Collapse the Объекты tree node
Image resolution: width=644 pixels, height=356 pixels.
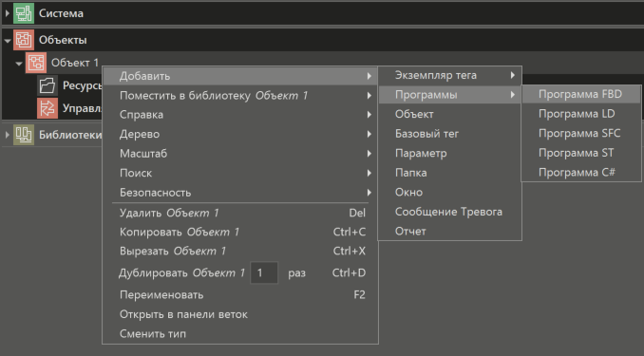coord(8,40)
